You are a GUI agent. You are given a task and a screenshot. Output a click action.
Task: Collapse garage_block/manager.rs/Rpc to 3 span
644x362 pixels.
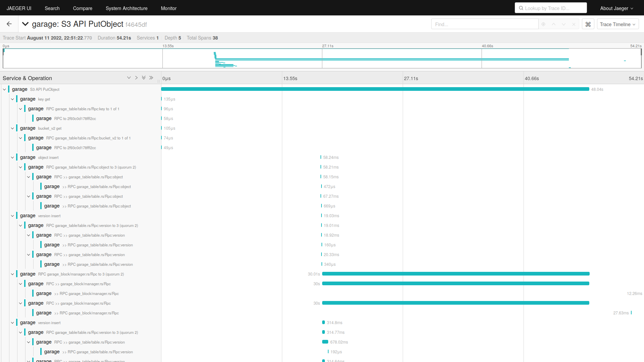12,274
